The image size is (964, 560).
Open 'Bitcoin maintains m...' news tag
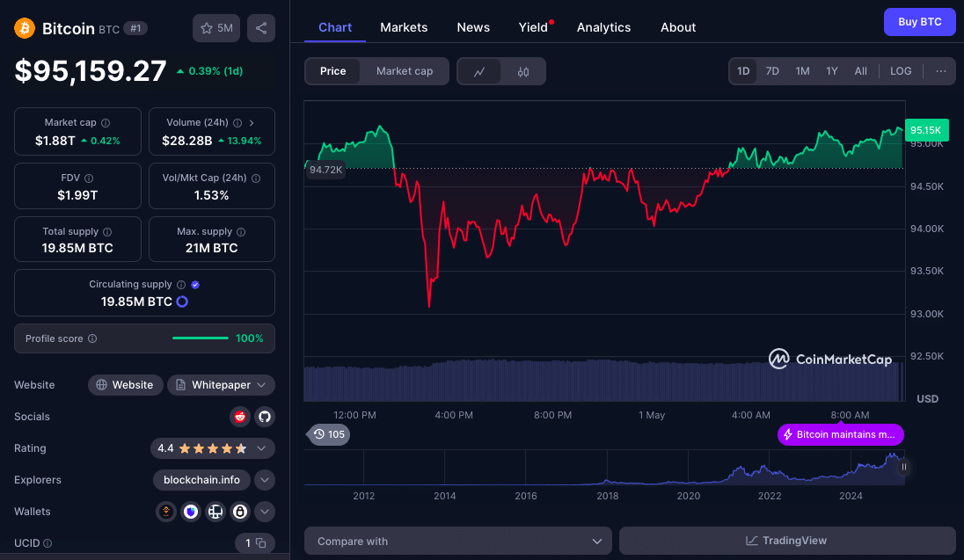841,434
